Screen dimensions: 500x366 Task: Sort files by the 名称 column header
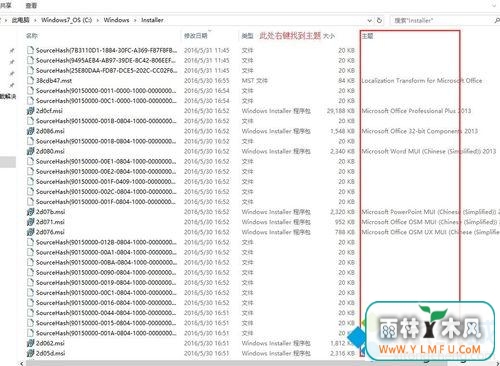(32, 36)
